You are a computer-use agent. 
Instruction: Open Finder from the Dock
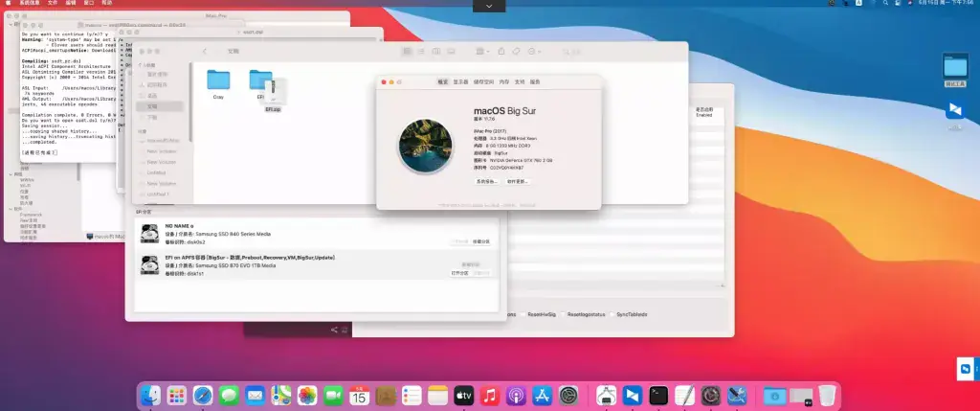point(150,396)
